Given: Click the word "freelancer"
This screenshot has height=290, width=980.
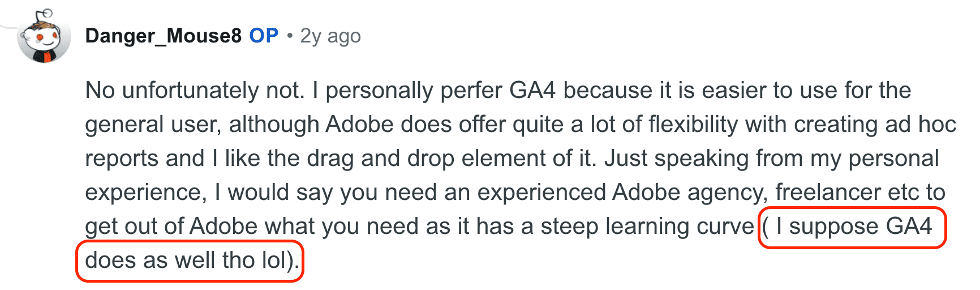Looking at the screenshot, I should (828, 193).
